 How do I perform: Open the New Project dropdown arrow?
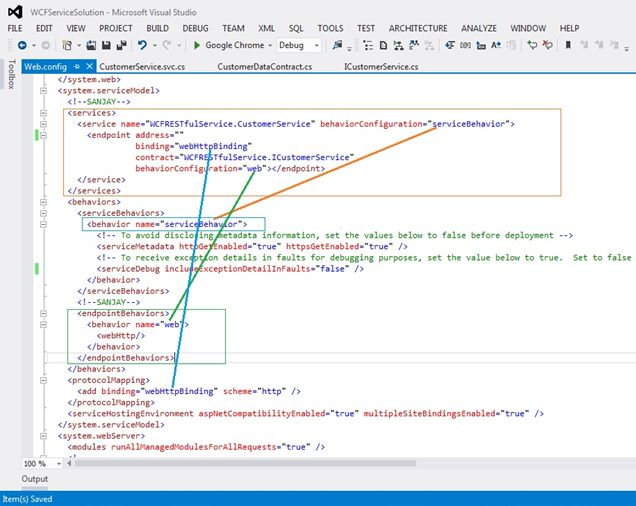pyautogui.click(x=79, y=45)
